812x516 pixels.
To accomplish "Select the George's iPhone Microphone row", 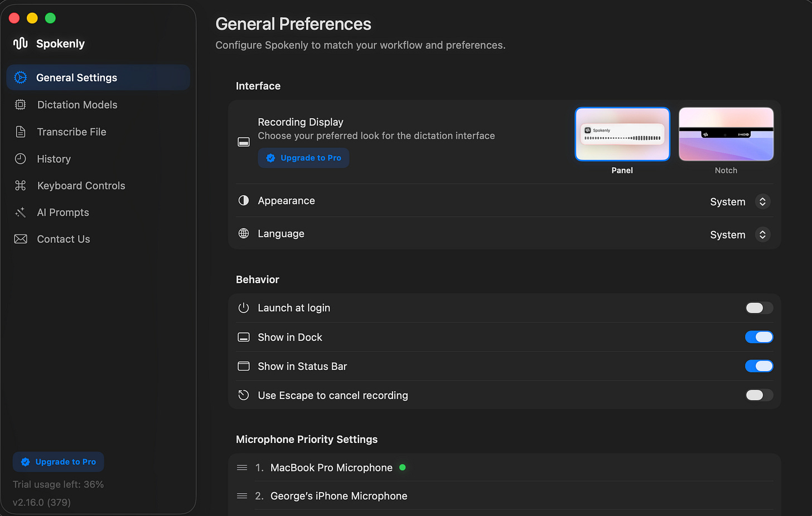I will tap(504, 496).
